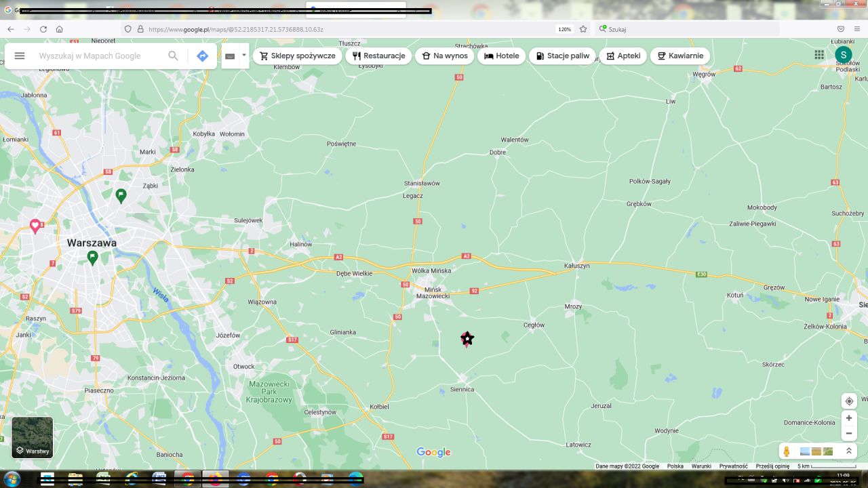This screenshot has height=488, width=868.
Task: Open the green flag marker south of Warszawa label
Action: coord(92,258)
